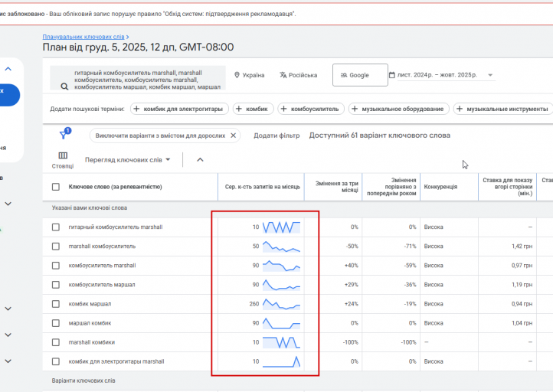Viewport: 553px width, 392px height.
Task: Click the search magnifier icon in keyword box
Action: click(x=64, y=87)
